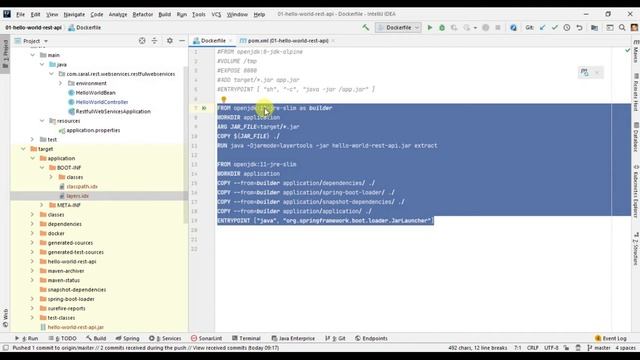Click the Build project hammer icon
640x360 pixels.
point(365,27)
